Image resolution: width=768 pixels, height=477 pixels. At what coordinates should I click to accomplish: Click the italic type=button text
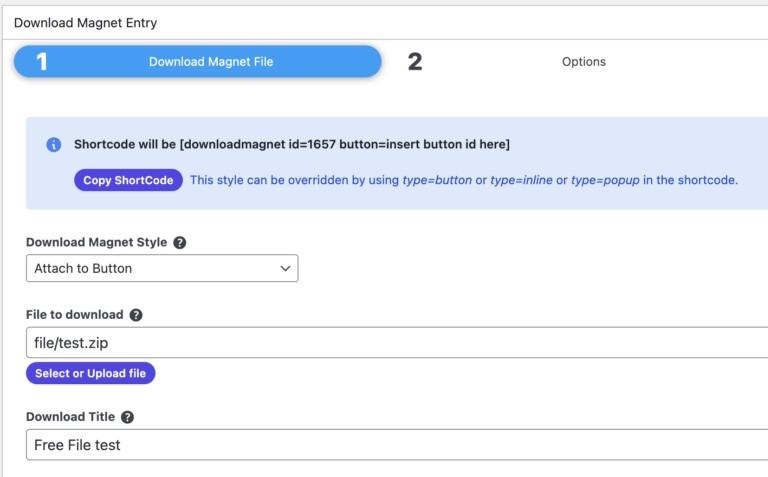tap(437, 181)
